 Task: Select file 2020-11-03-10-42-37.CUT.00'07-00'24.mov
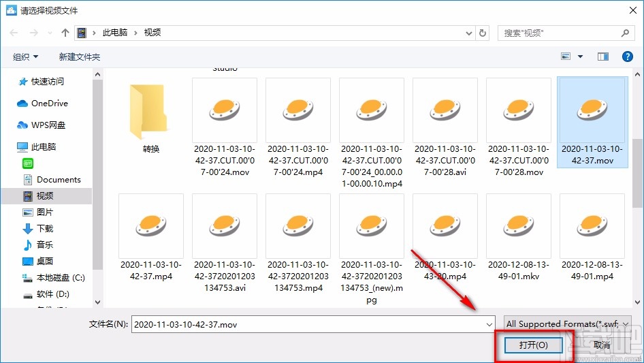click(225, 127)
